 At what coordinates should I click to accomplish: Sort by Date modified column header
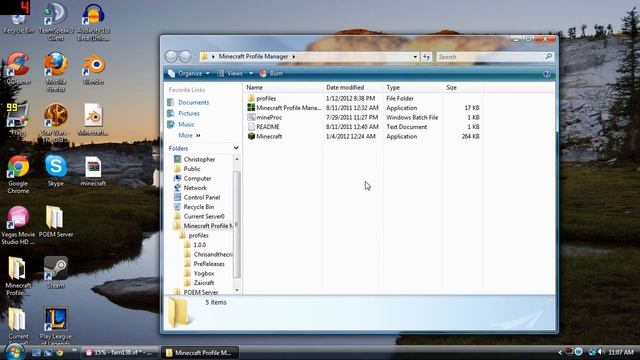[353, 87]
